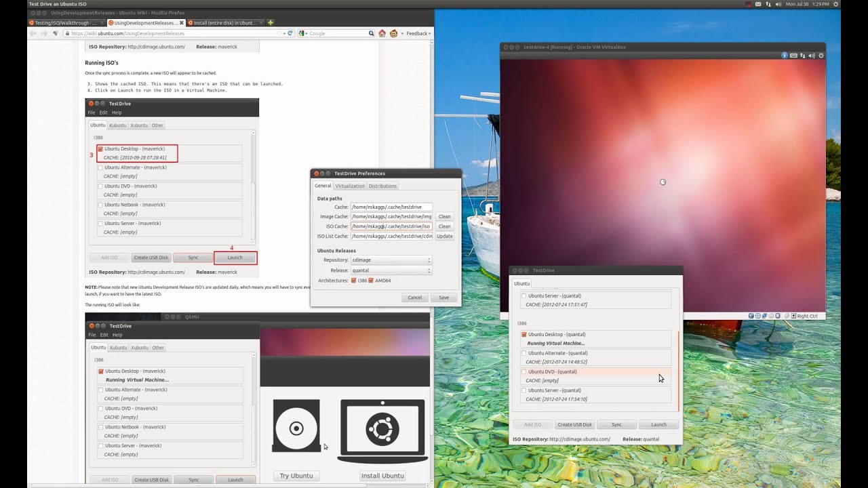Switch to Install (entire disk) tab
This screenshot has height=488, width=868.
click(x=226, y=22)
